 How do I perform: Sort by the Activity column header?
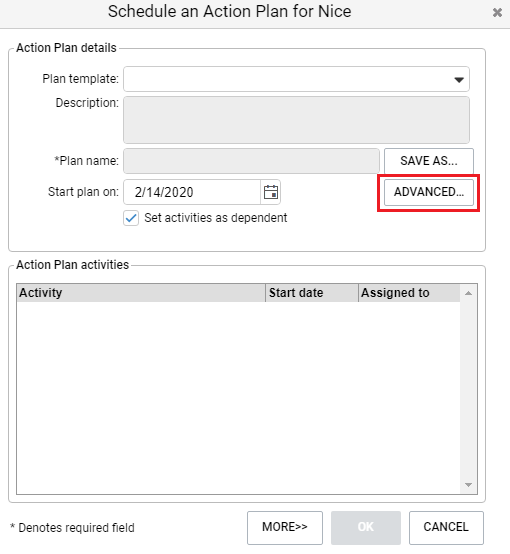[141, 293]
